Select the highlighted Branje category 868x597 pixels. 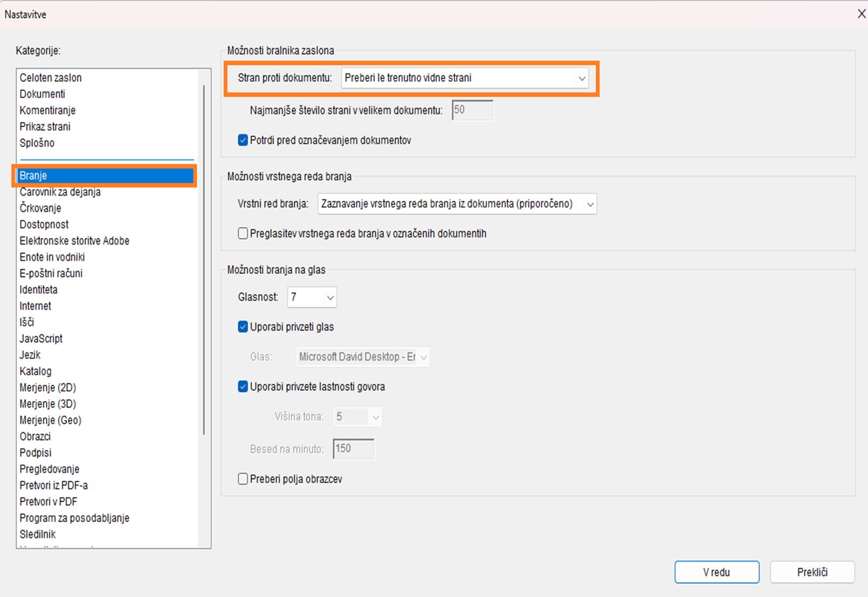[x=105, y=176]
